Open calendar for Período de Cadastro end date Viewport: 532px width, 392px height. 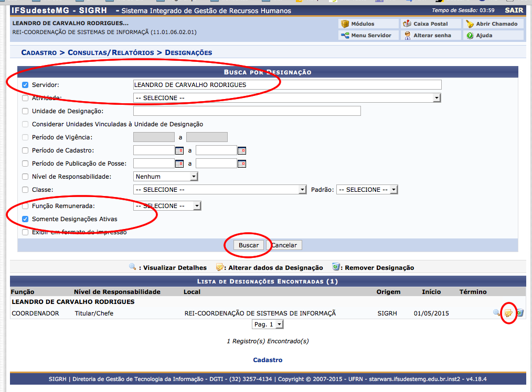pos(241,150)
